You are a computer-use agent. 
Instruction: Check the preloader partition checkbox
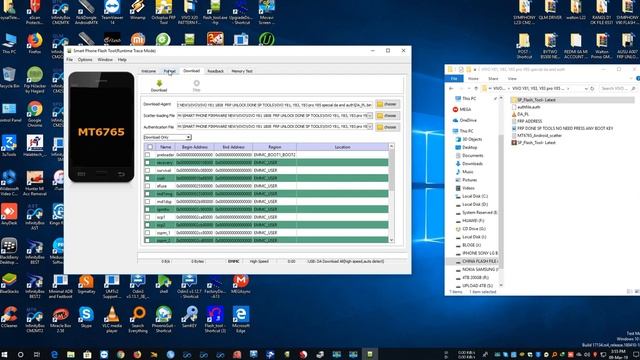[x=147, y=155]
